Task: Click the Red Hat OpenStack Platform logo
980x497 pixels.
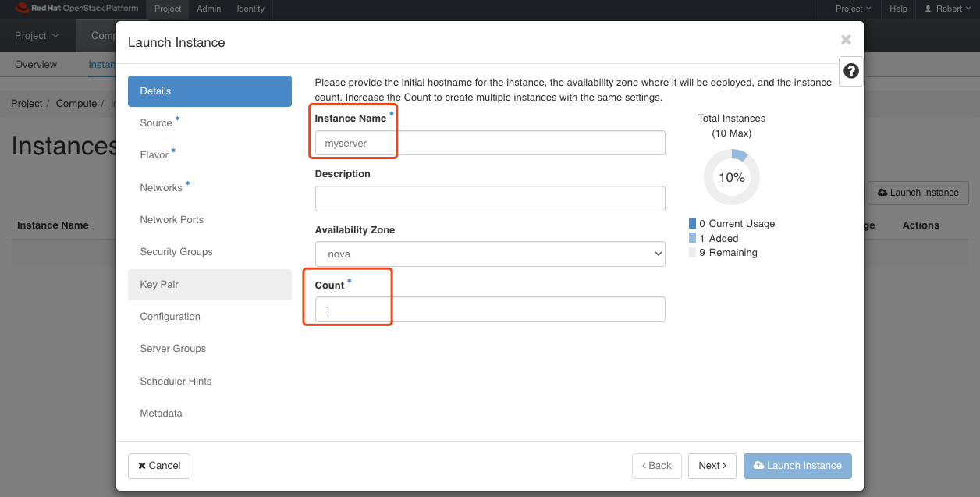Action: pos(76,9)
